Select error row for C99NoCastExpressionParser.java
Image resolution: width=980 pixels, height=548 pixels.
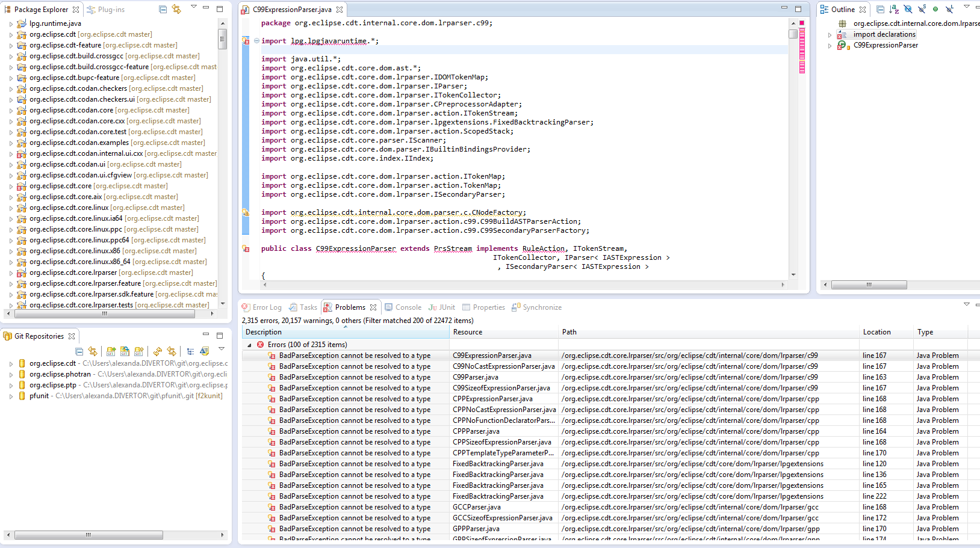coord(610,366)
